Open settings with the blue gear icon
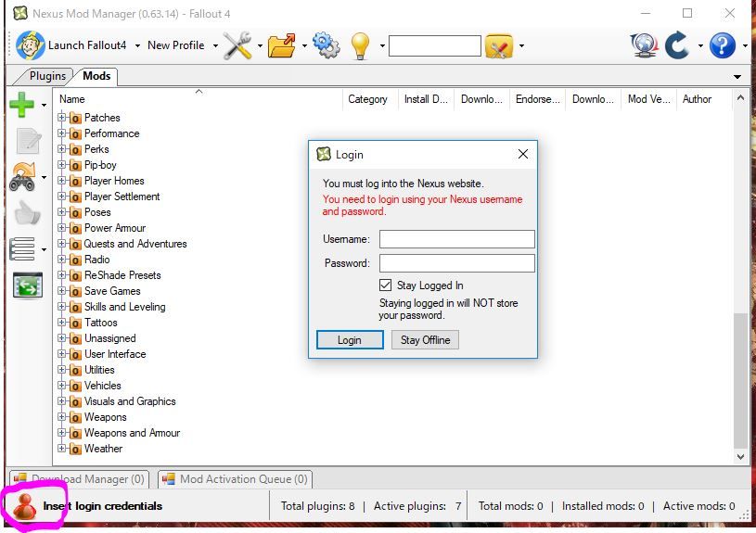Image resolution: width=756 pixels, height=533 pixels. click(x=326, y=45)
